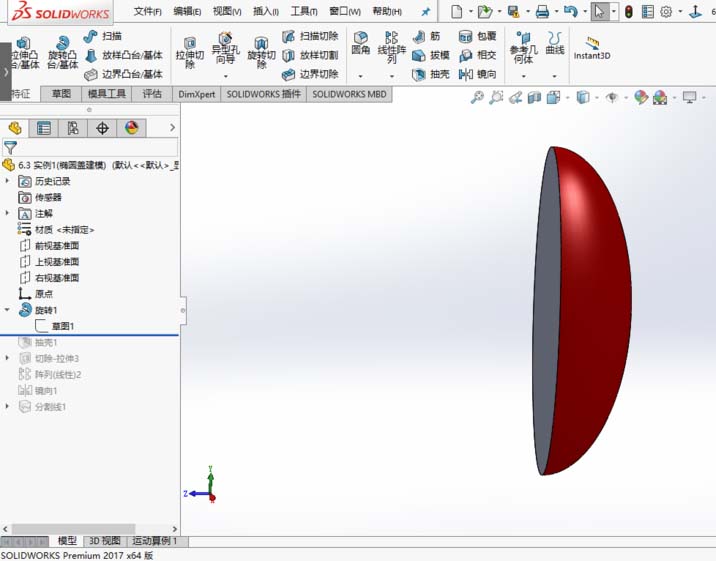
Task: Click the Extrude Boss/Base (拉伸凸台/基体) tool
Action: [x=24, y=53]
